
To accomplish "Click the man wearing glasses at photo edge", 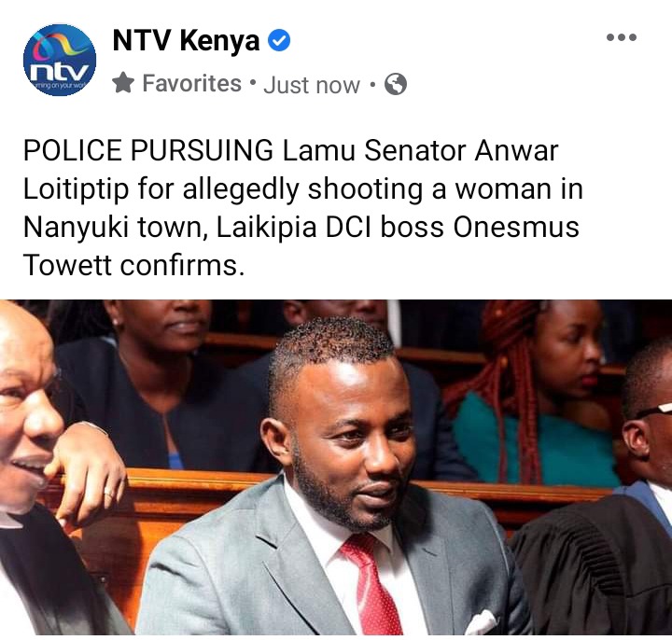I will [647, 428].
